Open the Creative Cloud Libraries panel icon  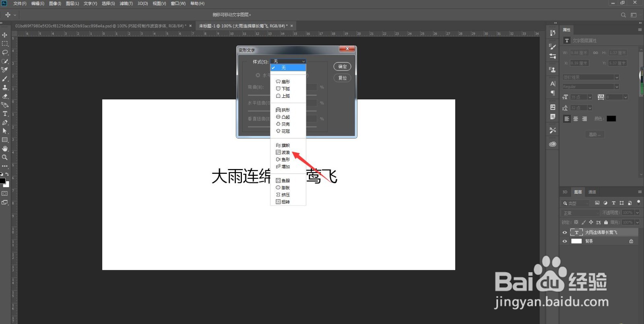click(553, 144)
